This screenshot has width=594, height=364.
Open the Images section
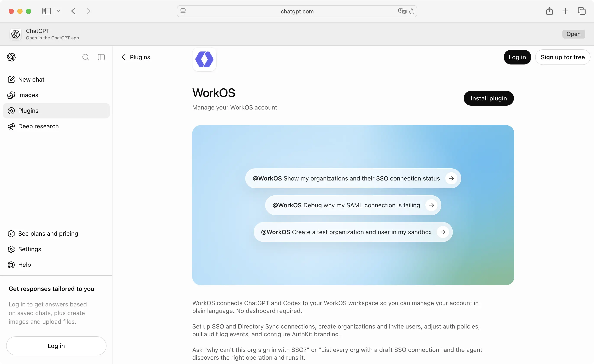(x=56, y=95)
